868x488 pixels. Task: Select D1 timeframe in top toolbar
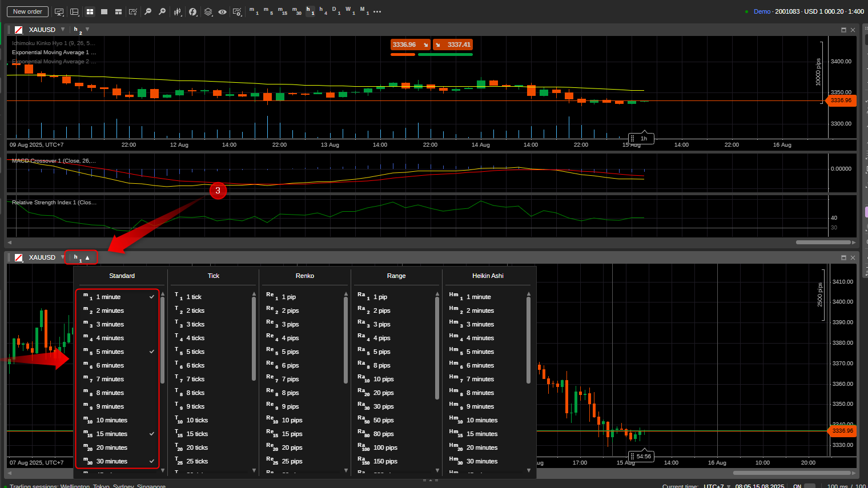336,11
